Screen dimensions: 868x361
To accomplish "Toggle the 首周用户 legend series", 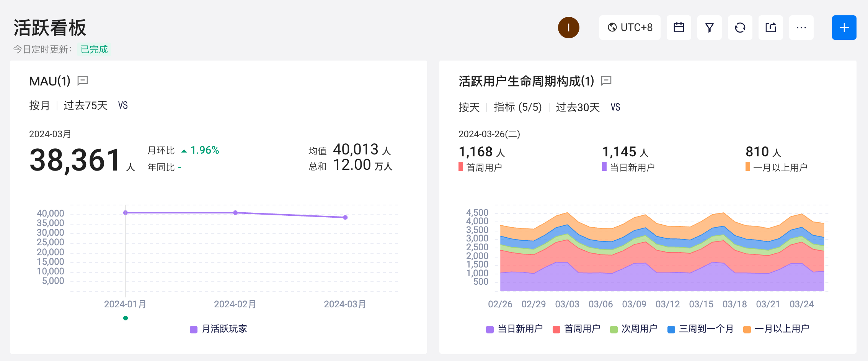I will 576,329.
